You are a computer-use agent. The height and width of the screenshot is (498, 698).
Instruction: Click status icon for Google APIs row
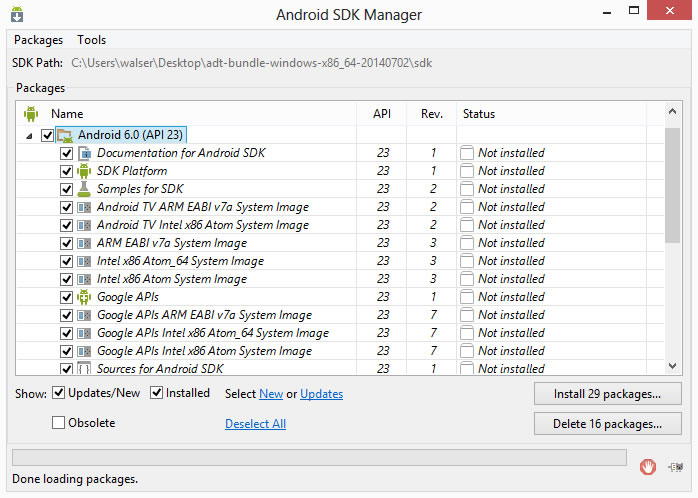(x=467, y=297)
